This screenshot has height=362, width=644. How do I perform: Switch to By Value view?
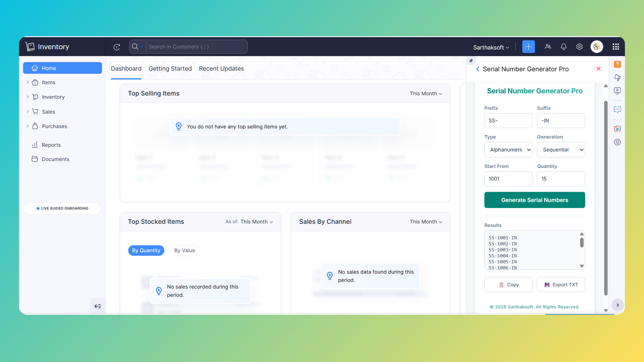184,250
